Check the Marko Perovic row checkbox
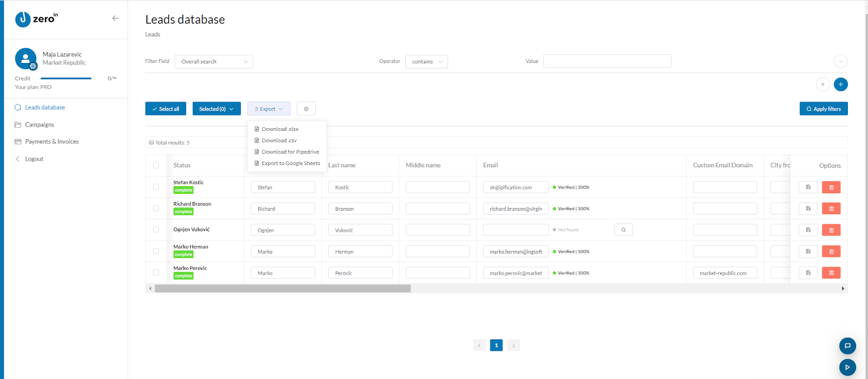This screenshot has height=379, width=868. [x=156, y=273]
